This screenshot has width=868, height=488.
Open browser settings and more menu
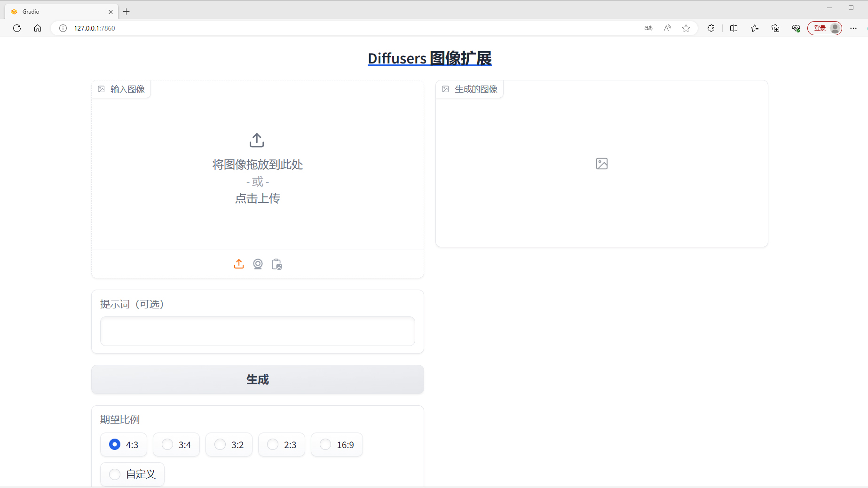point(853,28)
